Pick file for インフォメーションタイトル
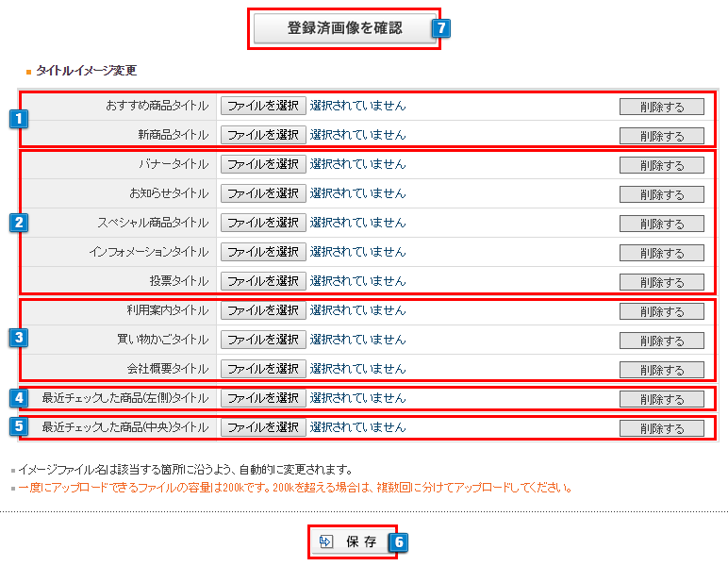Viewport: 728px width, 566px height. click(263, 252)
